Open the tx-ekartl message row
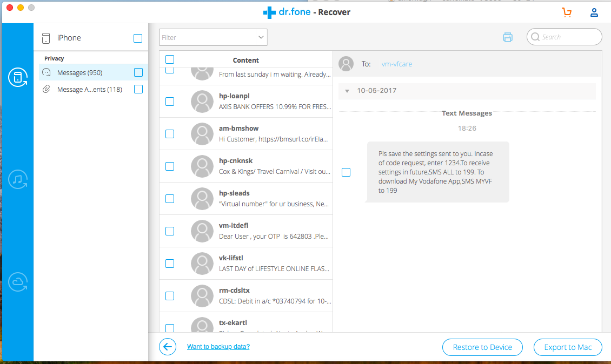This screenshot has width=611, height=364. tap(246, 322)
